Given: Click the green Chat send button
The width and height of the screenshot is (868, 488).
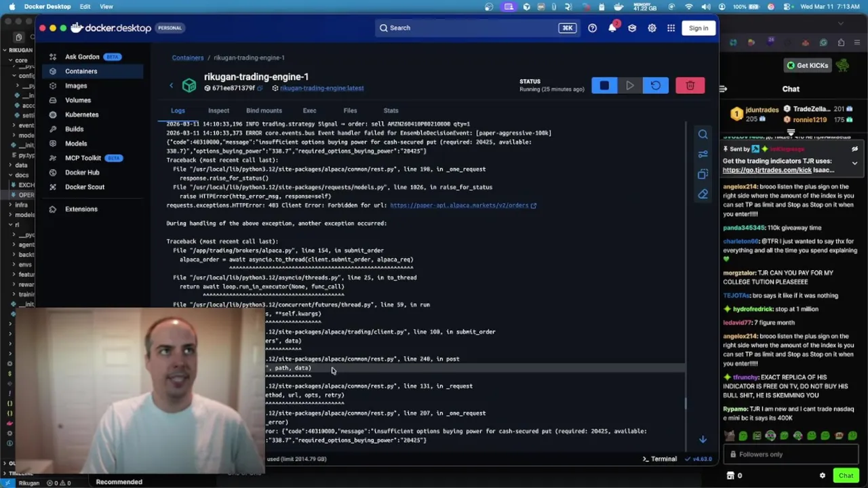Looking at the screenshot, I should [x=845, y=476].
